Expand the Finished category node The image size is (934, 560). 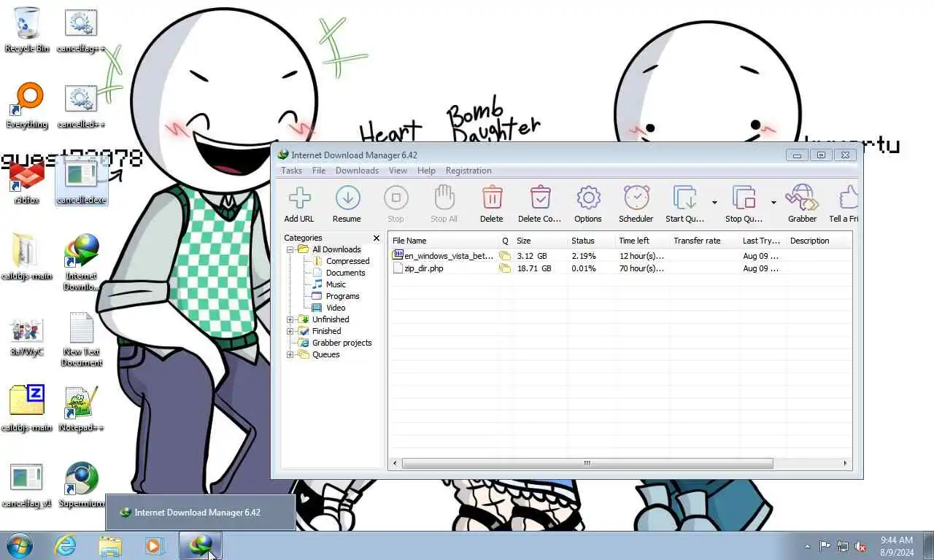pyautogui.click(x=290, y=331)
